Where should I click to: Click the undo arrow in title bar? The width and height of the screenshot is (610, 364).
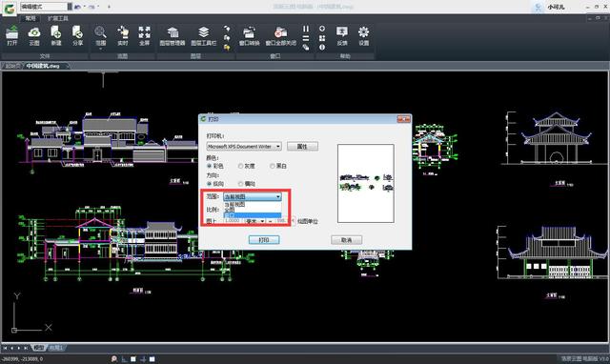point(78,7)
